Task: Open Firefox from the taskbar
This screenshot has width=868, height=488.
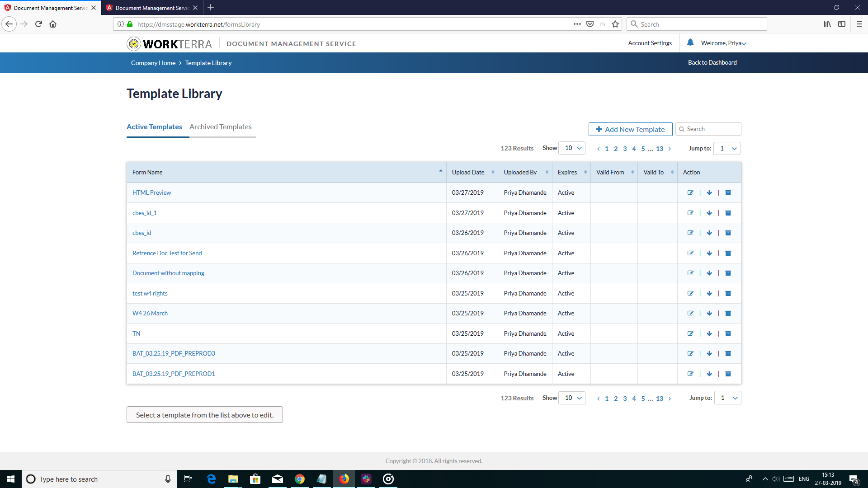Action: click(x=344, y=479)
